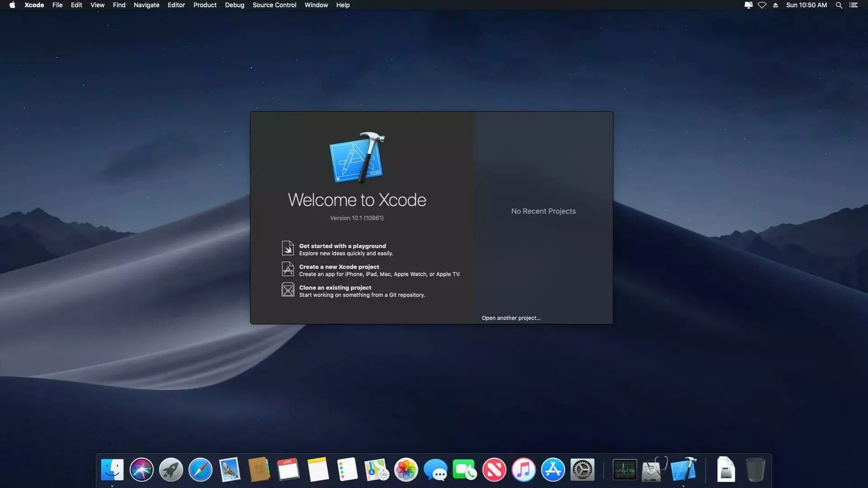Open the Apple menu
This screenshot has width=868, height=488.
pos(12,5)
